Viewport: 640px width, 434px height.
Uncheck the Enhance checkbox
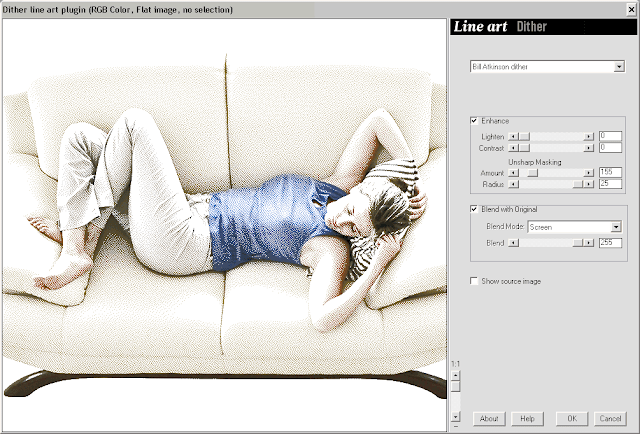[x=474, y=121]
